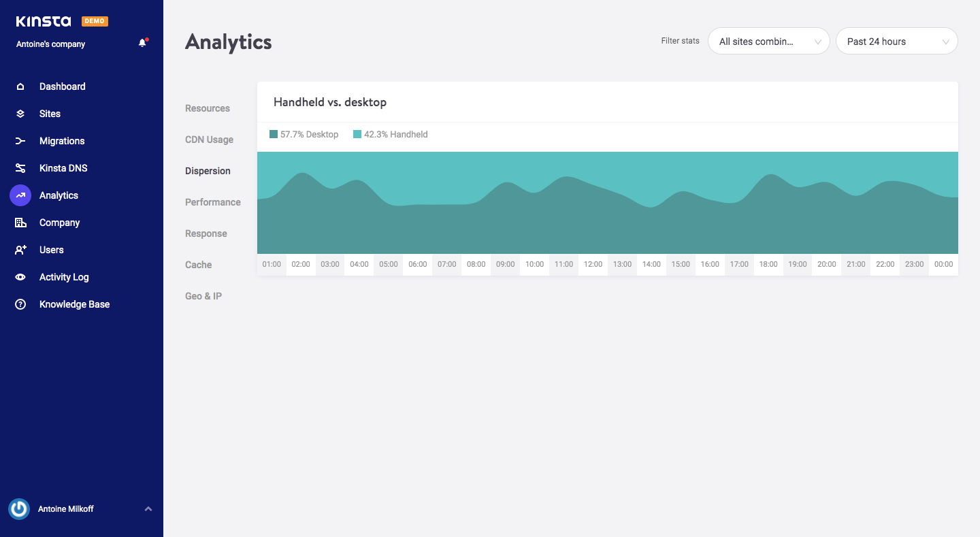
Task: Open Users via the person-plus icon
Action: pos(20,250)
